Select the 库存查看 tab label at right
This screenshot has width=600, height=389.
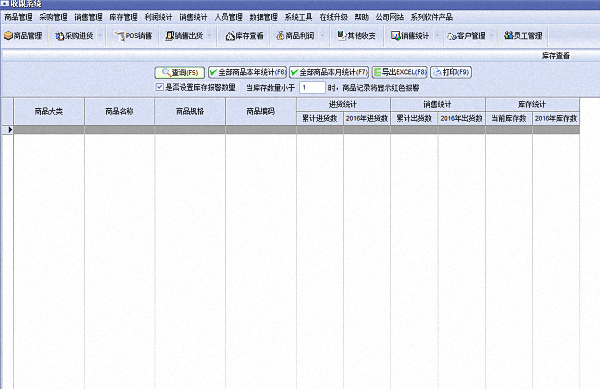tap(556, 56)
